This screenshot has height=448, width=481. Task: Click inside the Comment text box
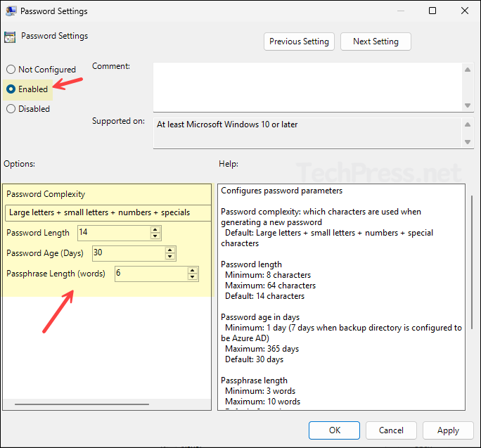[x=308, y=87]
